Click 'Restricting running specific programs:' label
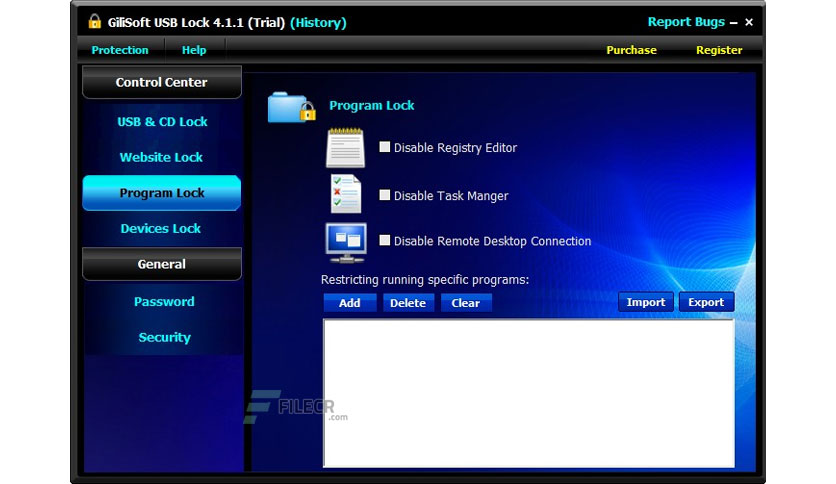This screenshot has width=836, height=484. 425,280
